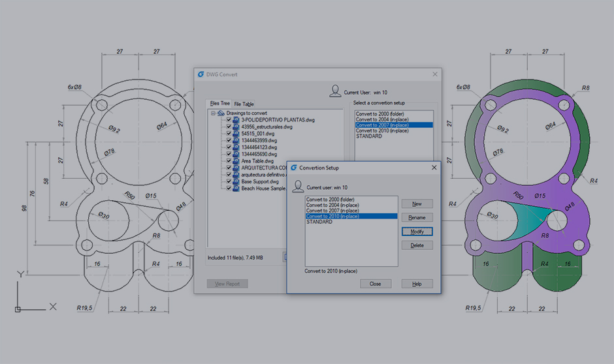The image size is (614, 364).
Task: Toggle the 1344463999.dwg checkbox
Action: click(229, 140)
